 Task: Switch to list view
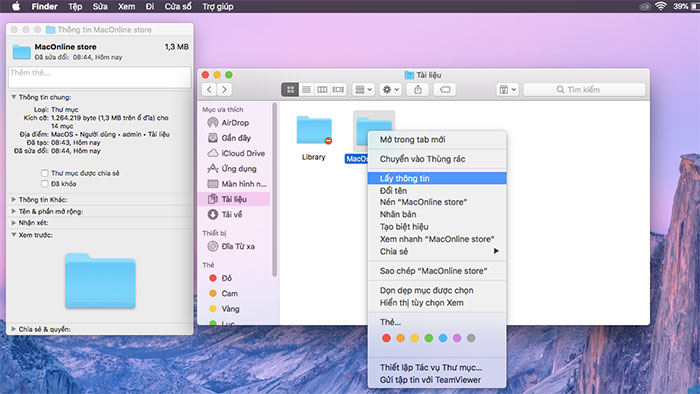[x=306, y=90]
